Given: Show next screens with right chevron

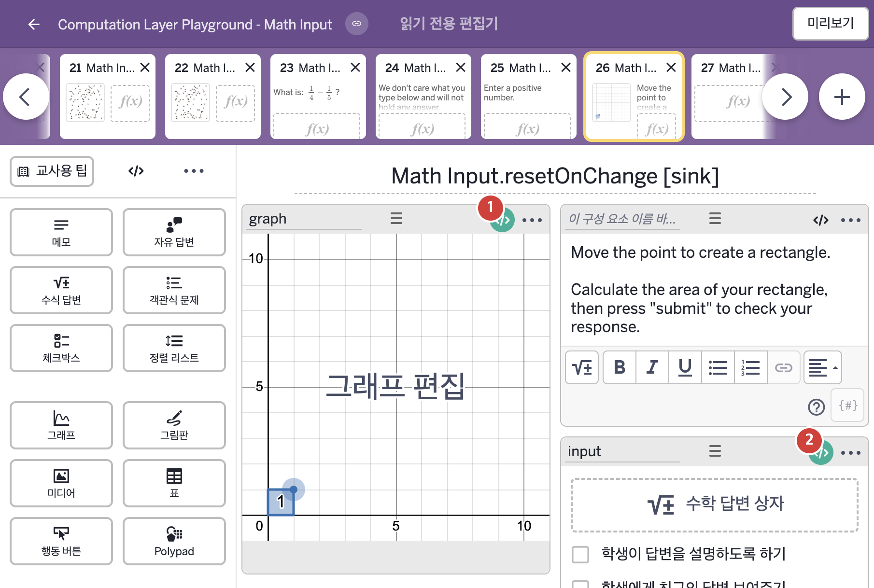Looking at the screenshot, I should coord(785,97).
